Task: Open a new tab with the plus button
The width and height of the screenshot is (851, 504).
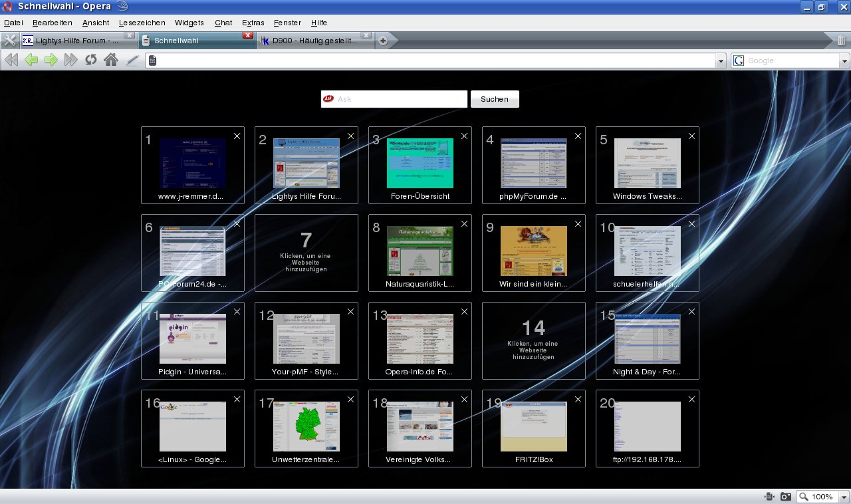Action: (383, 41)
